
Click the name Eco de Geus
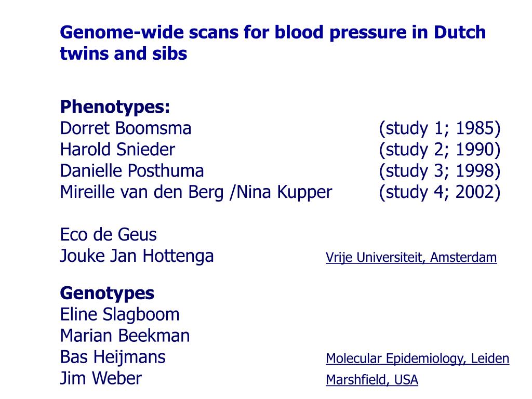[x=108, y=234]
